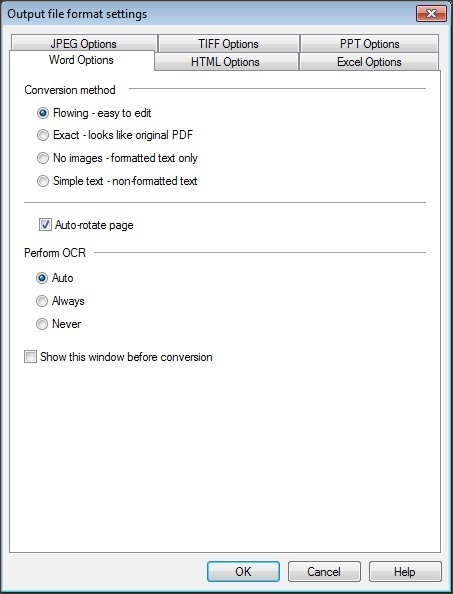This screenshot has width=453, height=594.
Task: Close the Output file format settings dialog
Action: 431,14
